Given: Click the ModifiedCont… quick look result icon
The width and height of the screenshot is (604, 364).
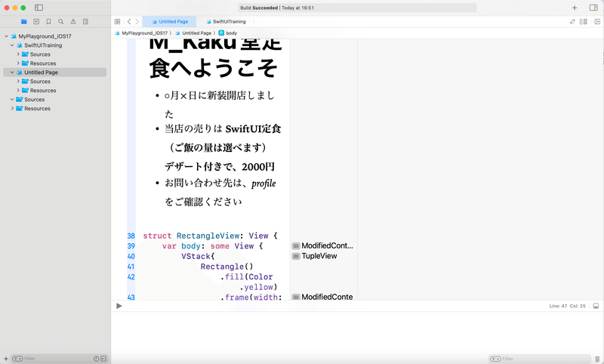Looking at the screenshot, I should coord(296,245).
